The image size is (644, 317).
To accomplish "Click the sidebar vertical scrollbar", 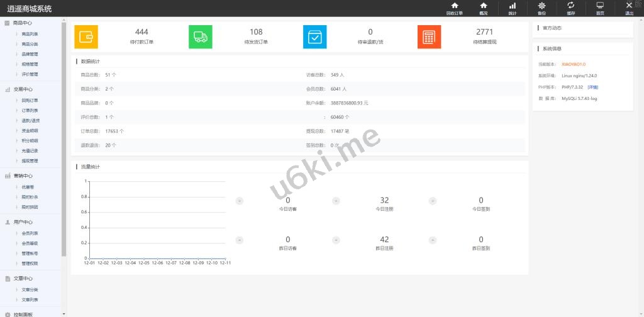I will coord(64,138).
